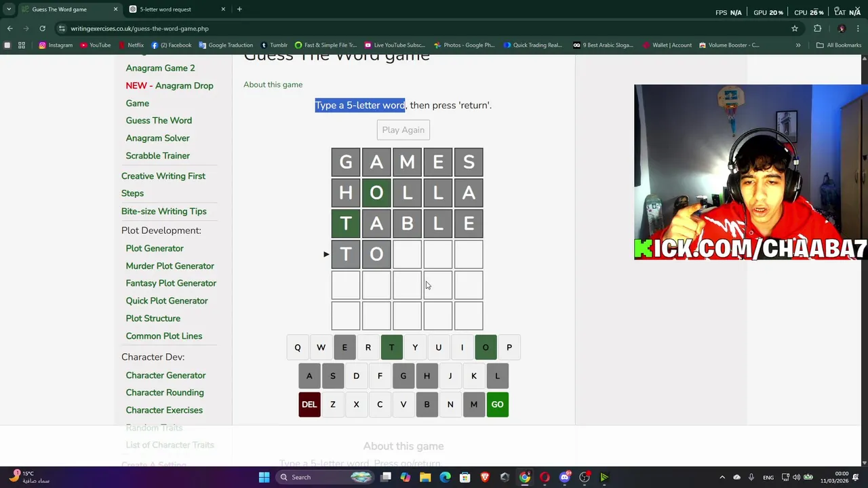The image size is (868, 488).
Task: Open the Fantasy Plot Generator link
Action: 171,283
